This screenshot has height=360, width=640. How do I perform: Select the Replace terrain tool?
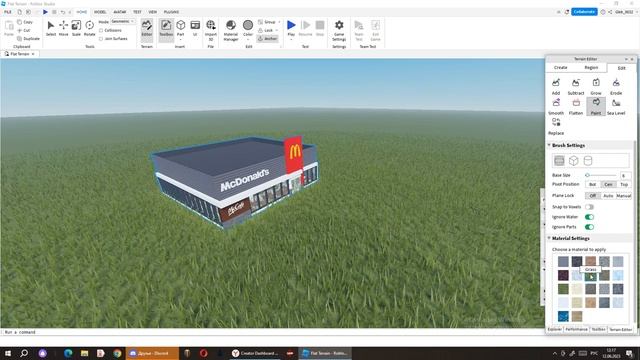pyautogui.click(x=556, y=127)
